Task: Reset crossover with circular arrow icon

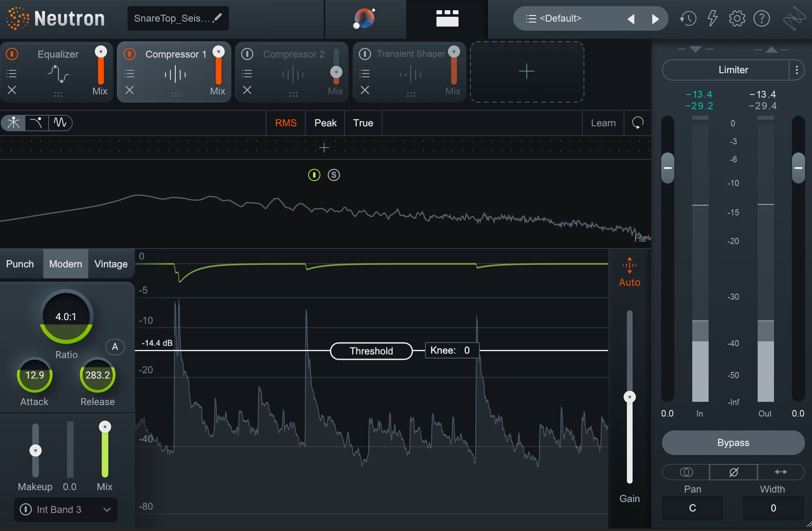Action: pos(638,123)
